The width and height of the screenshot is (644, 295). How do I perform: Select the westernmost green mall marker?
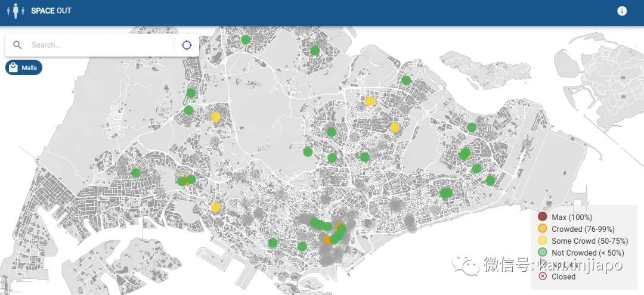coord(136,173)
